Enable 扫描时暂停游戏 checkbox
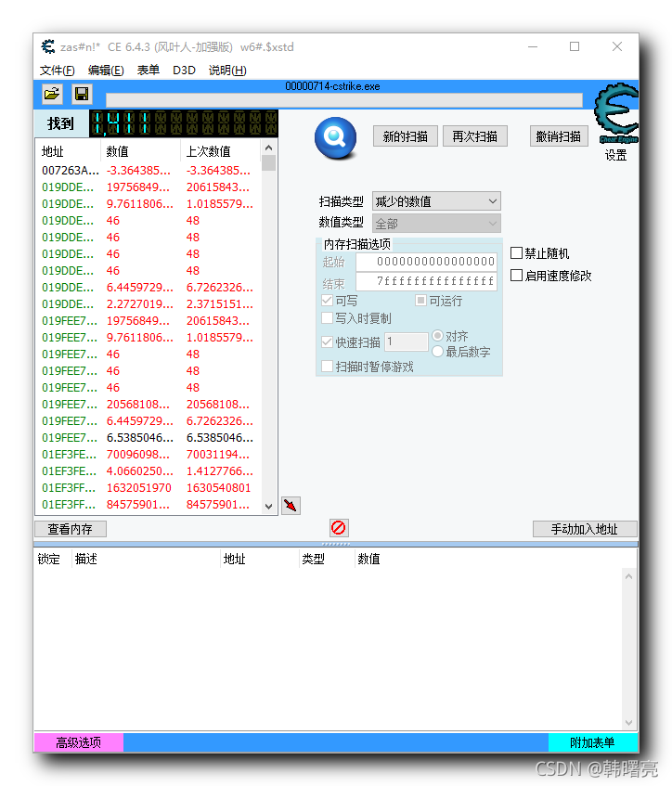Viewport: 672px width, 786px height. (x=328, y=367)
